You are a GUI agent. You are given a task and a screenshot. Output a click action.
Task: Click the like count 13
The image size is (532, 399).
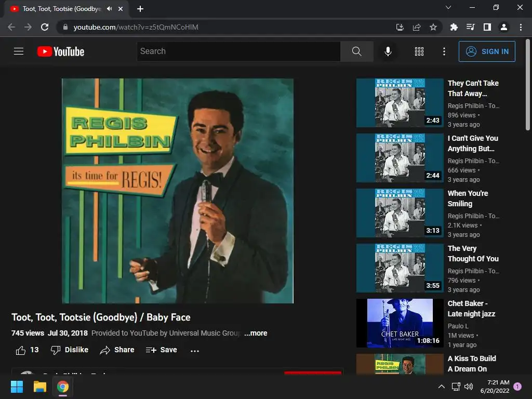coord(34,350)
